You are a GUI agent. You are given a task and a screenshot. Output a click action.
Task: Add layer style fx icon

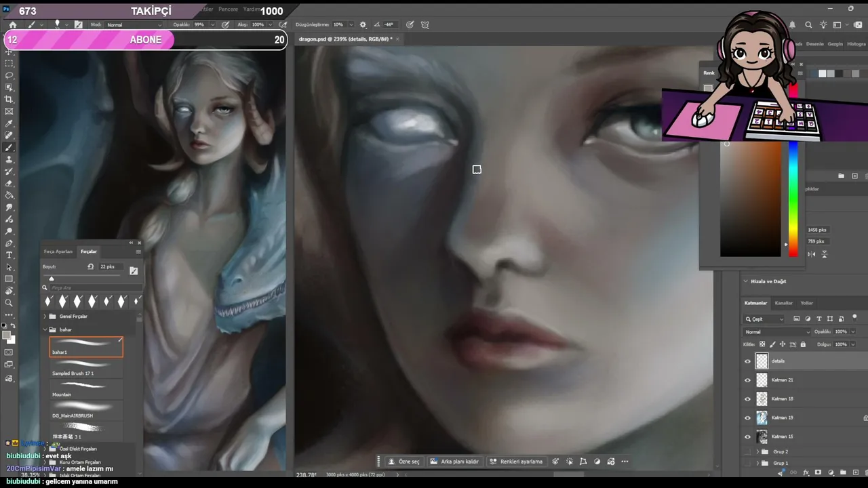(806, 472)
